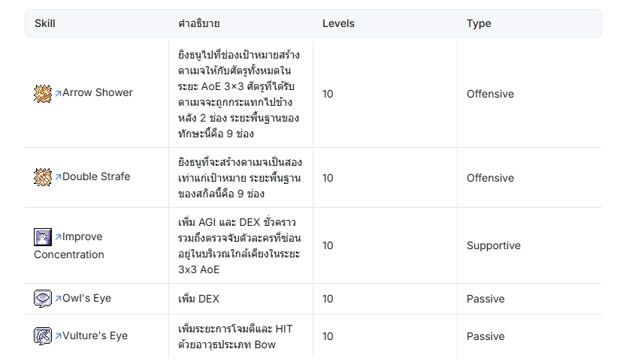The height and width of the screenshot is (364, 620).
Task: Click the Vulture's Eye skill icon
Action: pyautogui.click(x=43, y=336)
